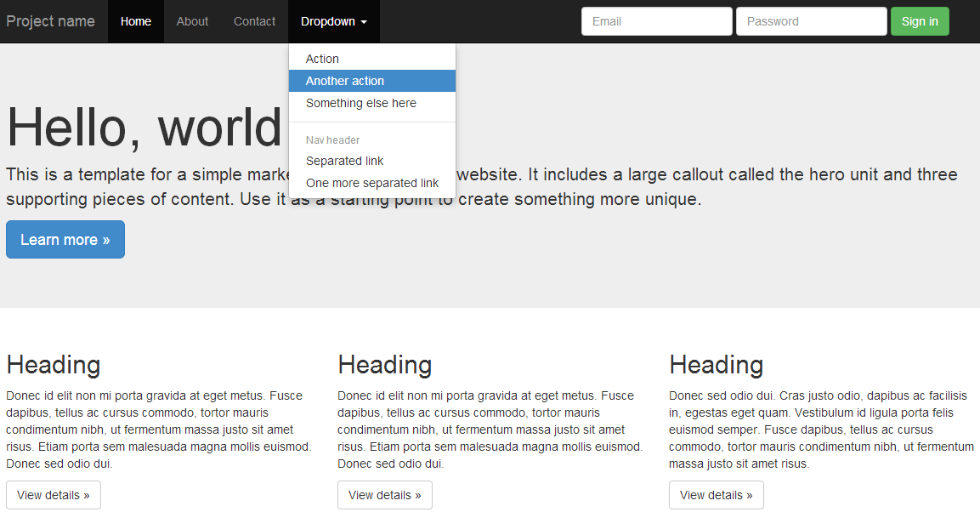Screen dimensions: 980x512
Task: Collapse the Dropdown menu in navbar
Action: 328,21
